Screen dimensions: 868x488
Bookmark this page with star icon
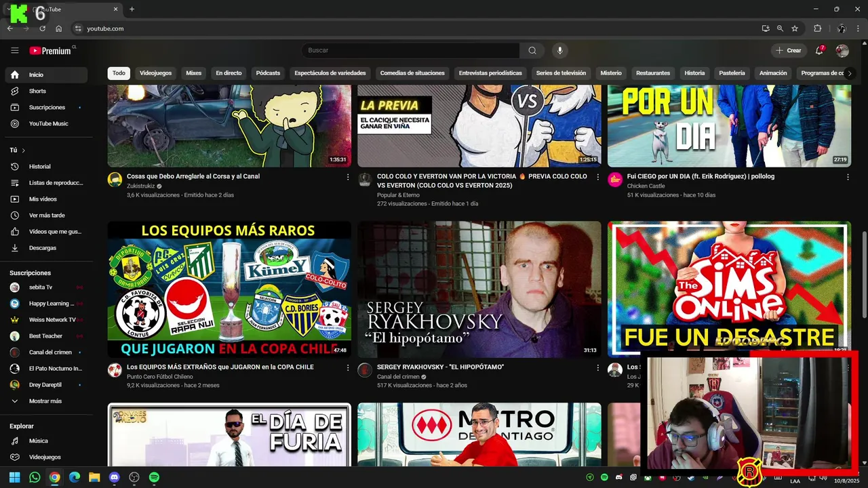coord(795,28)
